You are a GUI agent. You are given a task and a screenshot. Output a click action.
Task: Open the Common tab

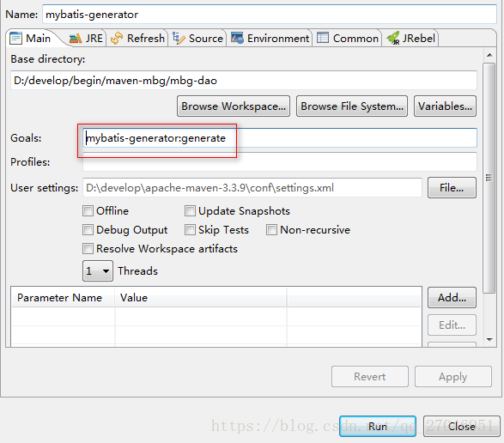pyautogui.click(x=348, y=39)
